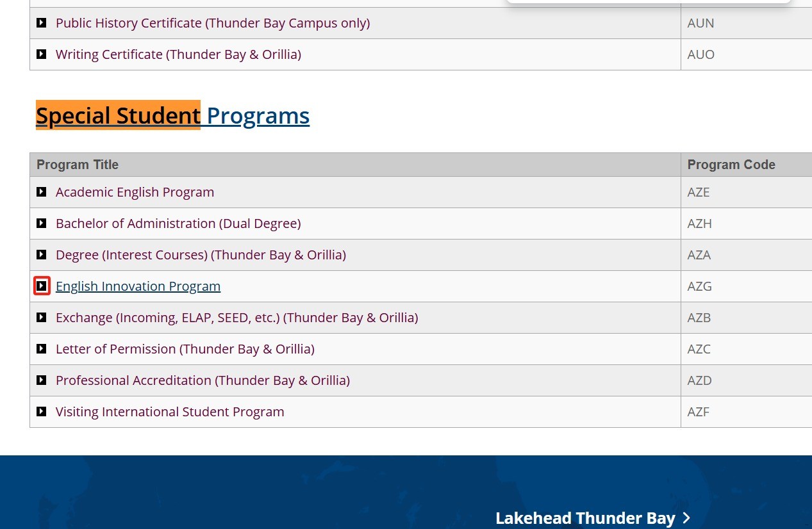Expand the Writing Certificate arrow icon
812x529 pixels.
click(x=42, y=54)
